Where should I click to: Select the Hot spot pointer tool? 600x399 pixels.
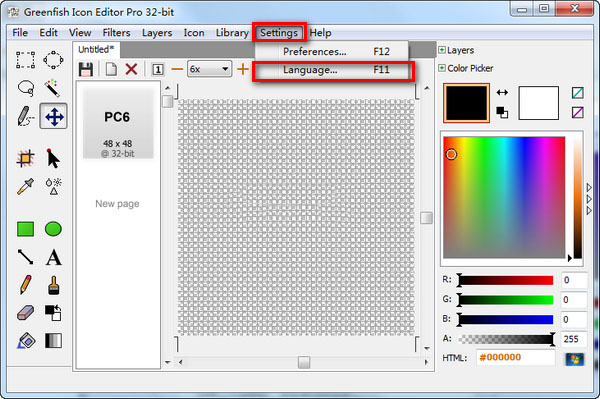click(53, 158)
